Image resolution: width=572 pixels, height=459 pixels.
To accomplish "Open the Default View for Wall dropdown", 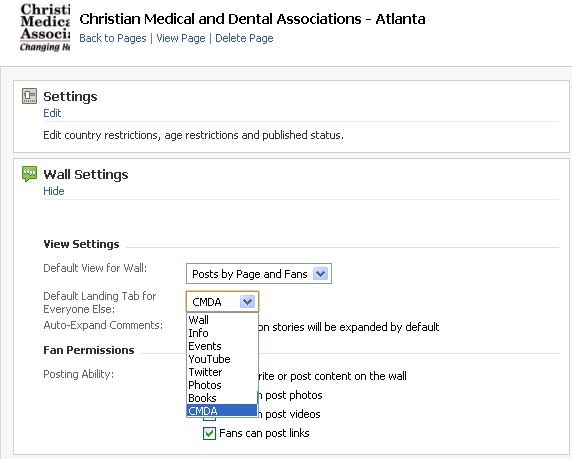I will point(320,274).
